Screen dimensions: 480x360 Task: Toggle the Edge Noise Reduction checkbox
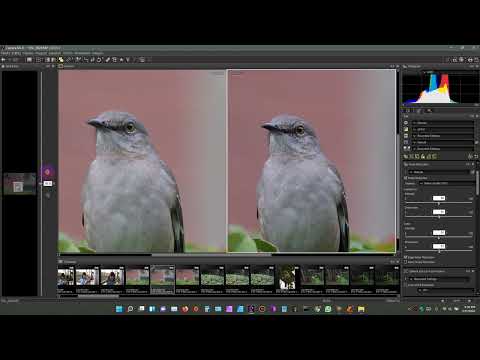coord(406,257)
